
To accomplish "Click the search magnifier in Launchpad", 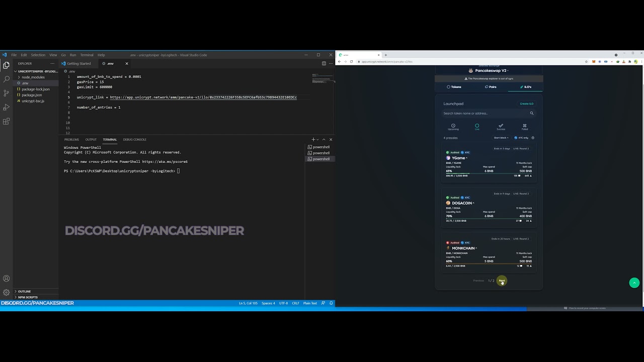I will (x=531, y=113).
